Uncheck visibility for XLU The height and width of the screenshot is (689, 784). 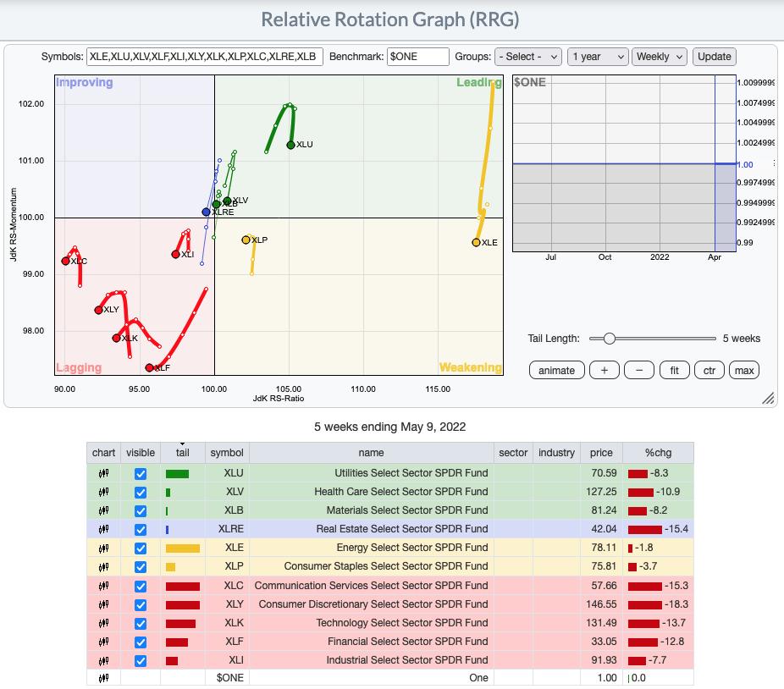pos(141,474)
